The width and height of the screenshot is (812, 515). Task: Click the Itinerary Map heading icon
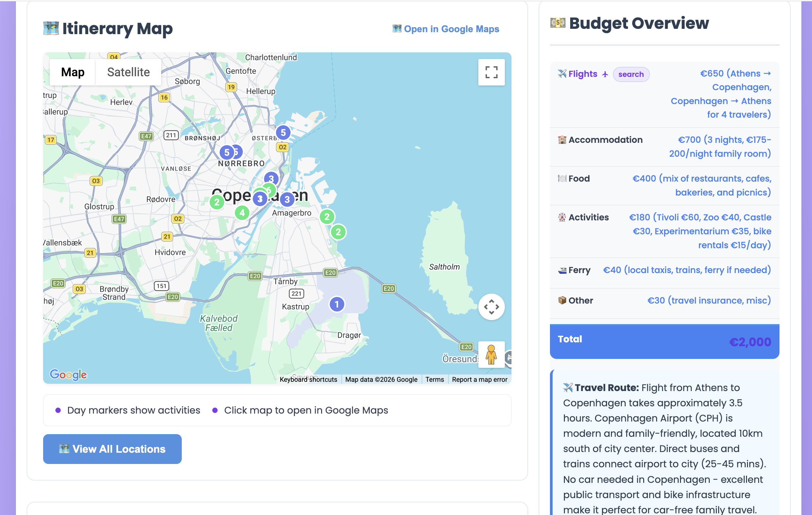click(51, 28)
